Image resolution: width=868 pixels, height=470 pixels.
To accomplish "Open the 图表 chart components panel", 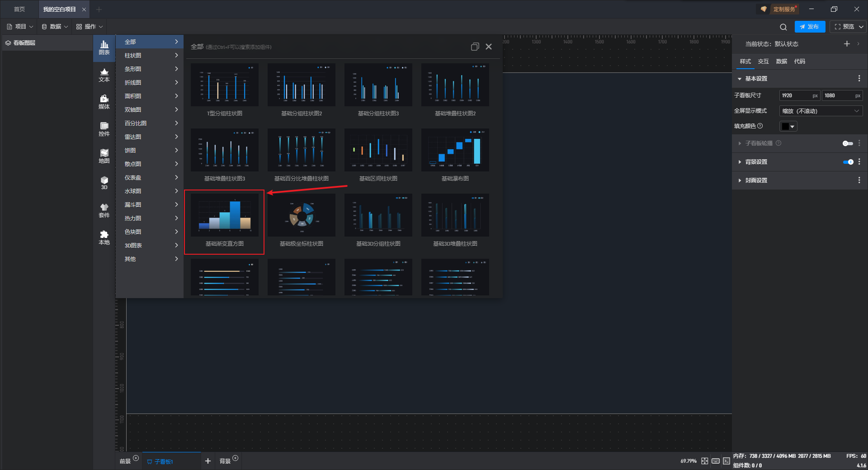I will (x=104, y=47).
